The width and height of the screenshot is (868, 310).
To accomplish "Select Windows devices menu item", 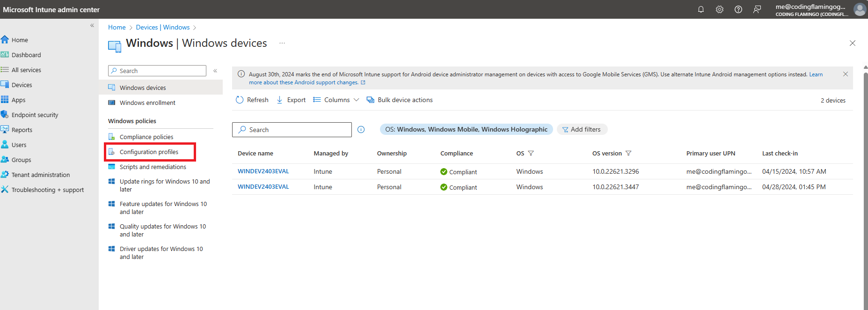I will (160, 88).
